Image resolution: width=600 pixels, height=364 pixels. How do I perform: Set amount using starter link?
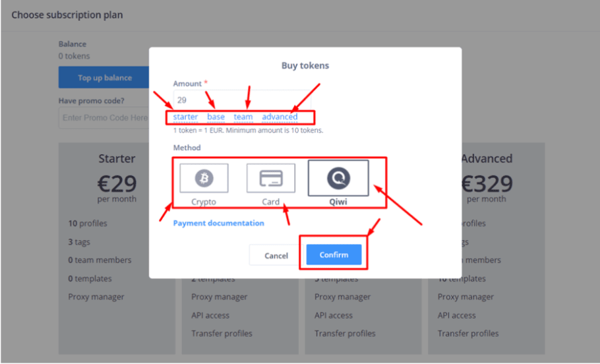(185, 117)
